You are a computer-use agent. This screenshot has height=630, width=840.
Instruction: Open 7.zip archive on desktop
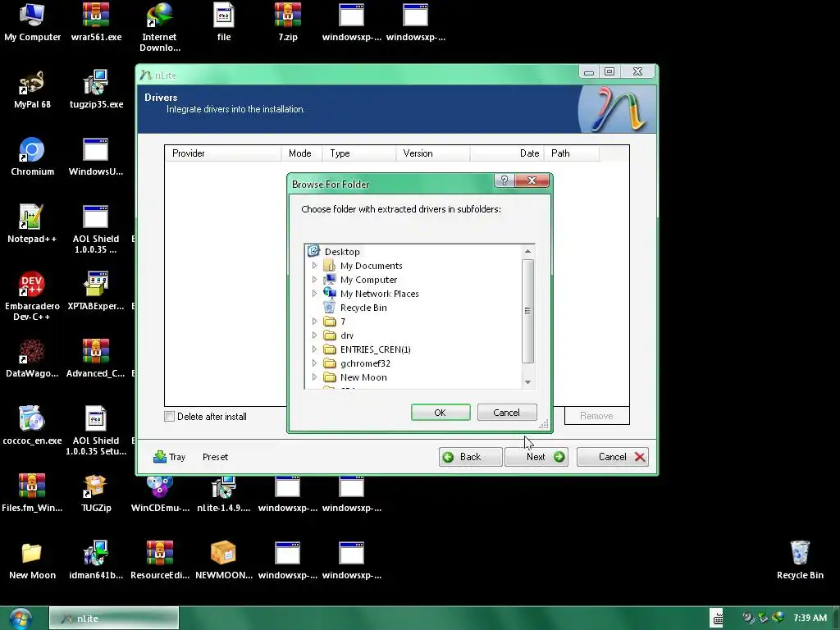click(x=288, y=21)
